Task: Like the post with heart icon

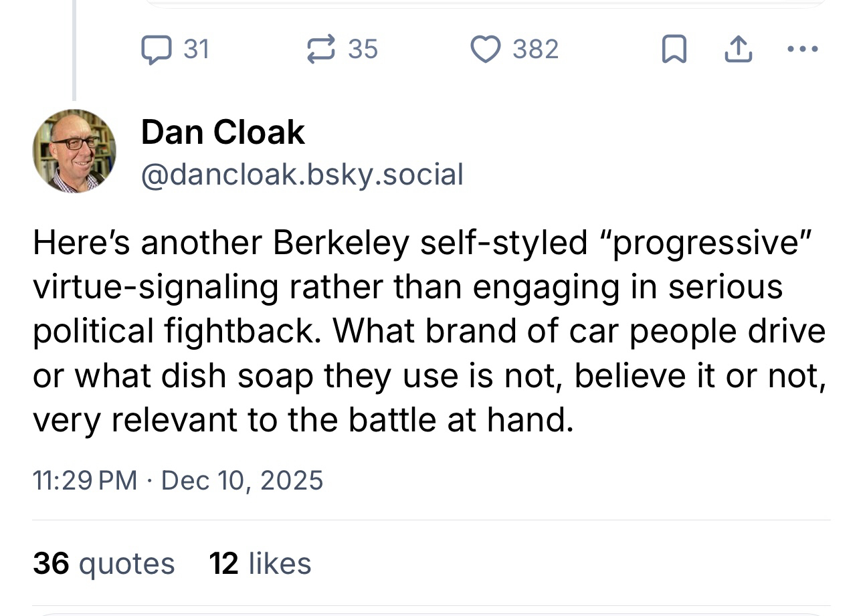Action: coord(486,49)
